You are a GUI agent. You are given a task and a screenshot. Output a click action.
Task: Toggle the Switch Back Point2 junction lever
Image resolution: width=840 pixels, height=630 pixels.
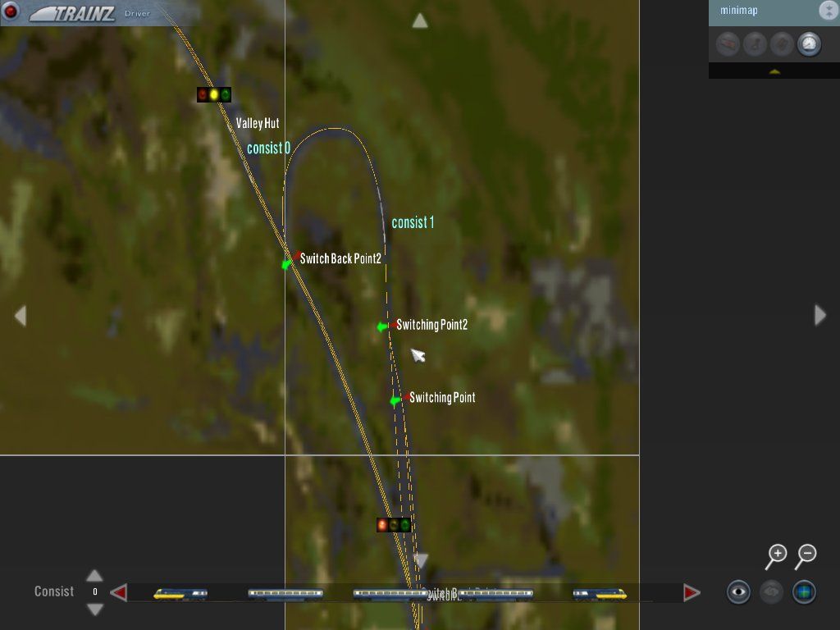click(x=286, y=265)
